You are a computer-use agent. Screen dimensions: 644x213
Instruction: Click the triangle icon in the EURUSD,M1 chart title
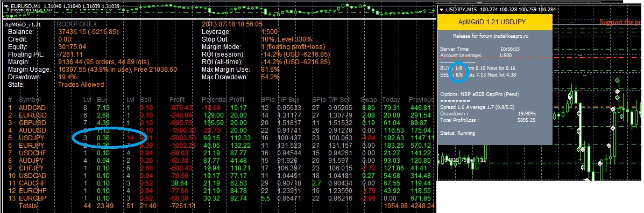(5, 6)
